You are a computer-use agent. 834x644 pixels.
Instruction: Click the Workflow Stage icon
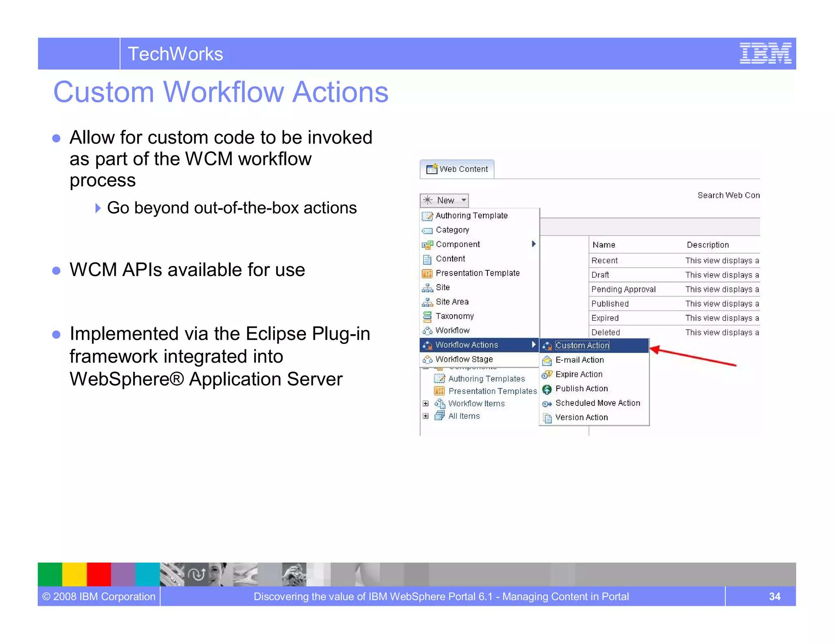427,360
